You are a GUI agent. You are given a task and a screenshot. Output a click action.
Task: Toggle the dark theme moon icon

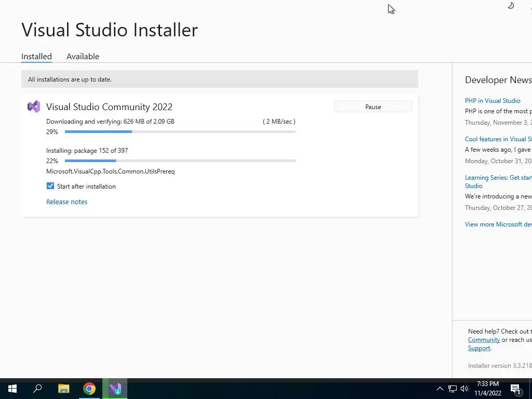pos(511,5)
